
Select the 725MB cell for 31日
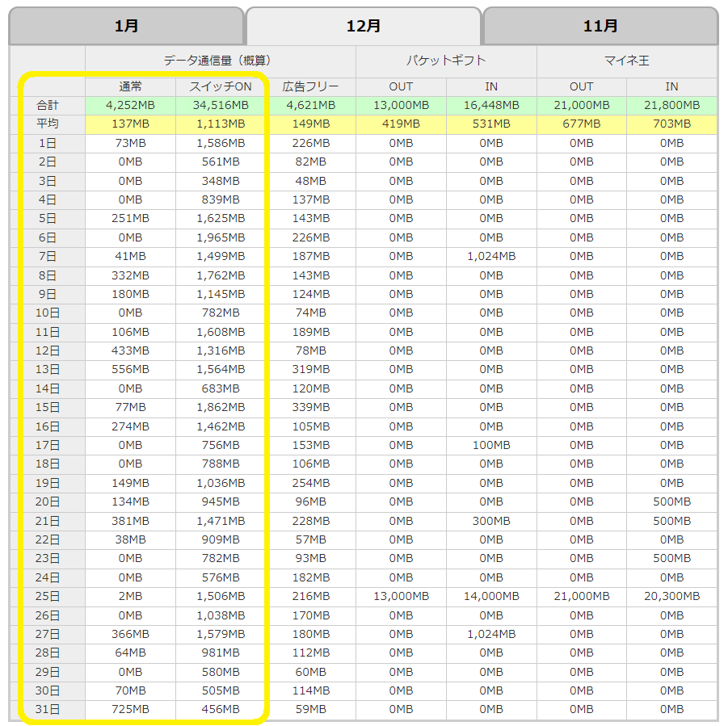(130, 710)
